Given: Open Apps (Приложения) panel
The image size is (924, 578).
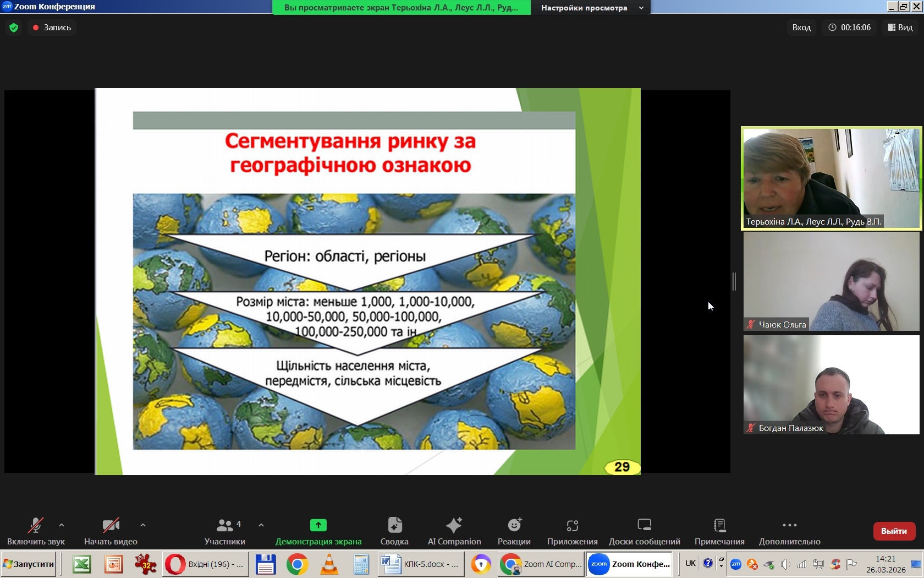Looking at the screenshot, I should tap(572, 531).
